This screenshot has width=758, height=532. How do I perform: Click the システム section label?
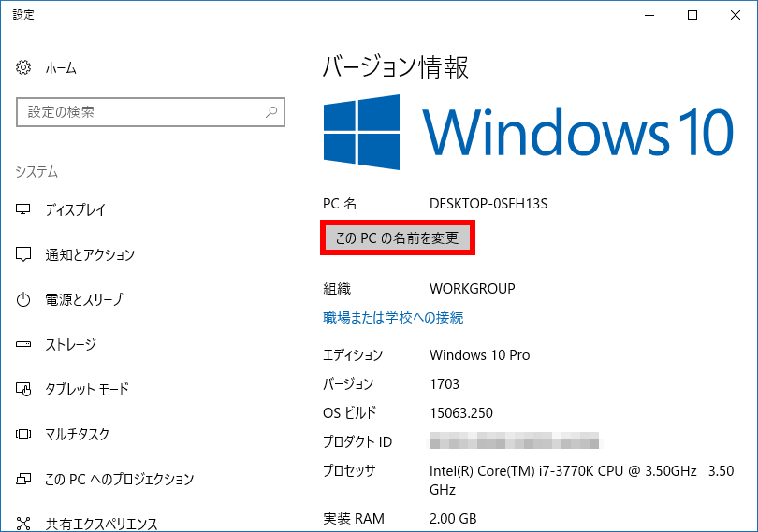pos(36,172)
